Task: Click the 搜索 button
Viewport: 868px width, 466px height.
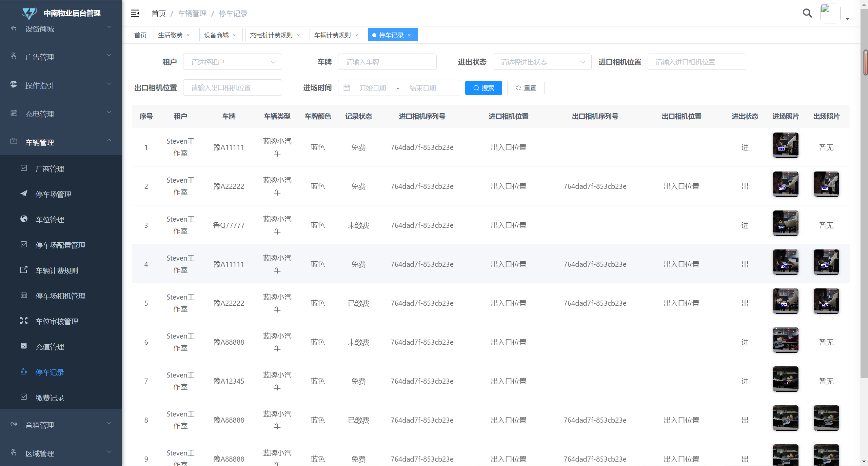Action: [x=484, y=88]
